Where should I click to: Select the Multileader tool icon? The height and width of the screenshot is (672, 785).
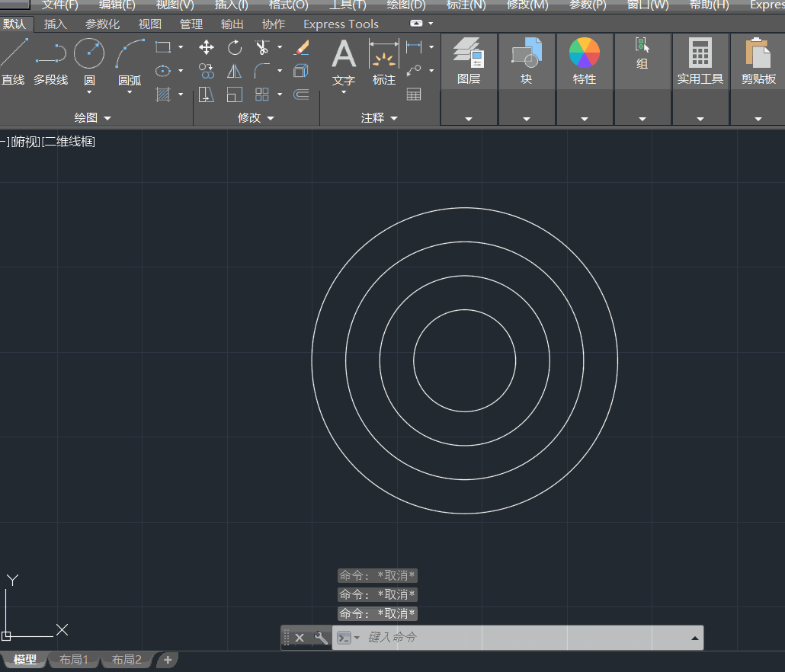point(414,71)
